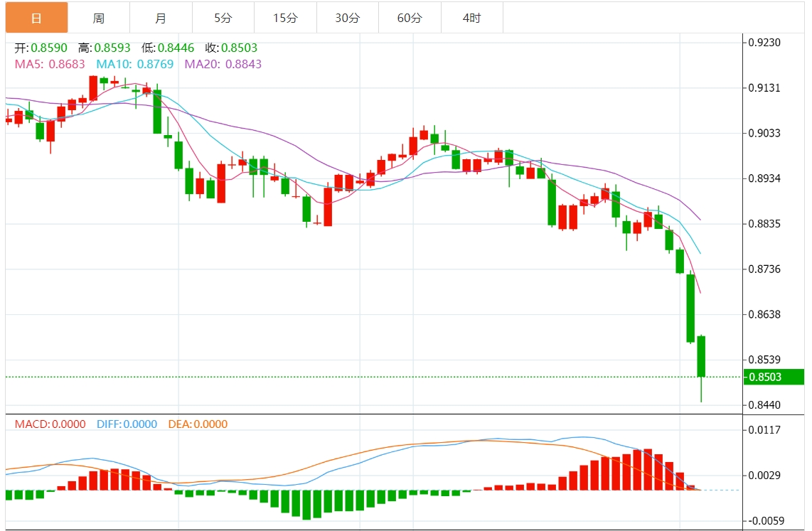Click the 0.9230 price axis label
The image size is (812, 531).
coord(764,43)
